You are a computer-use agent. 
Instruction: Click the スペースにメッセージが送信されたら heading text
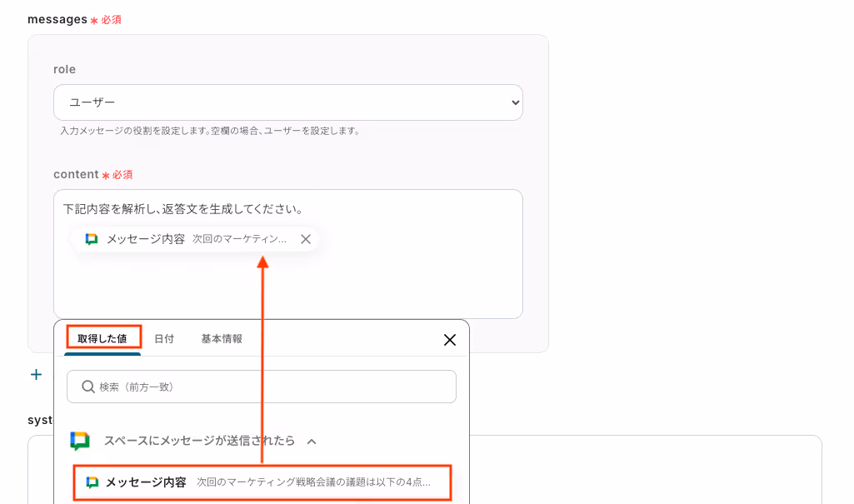coord(199,441)
